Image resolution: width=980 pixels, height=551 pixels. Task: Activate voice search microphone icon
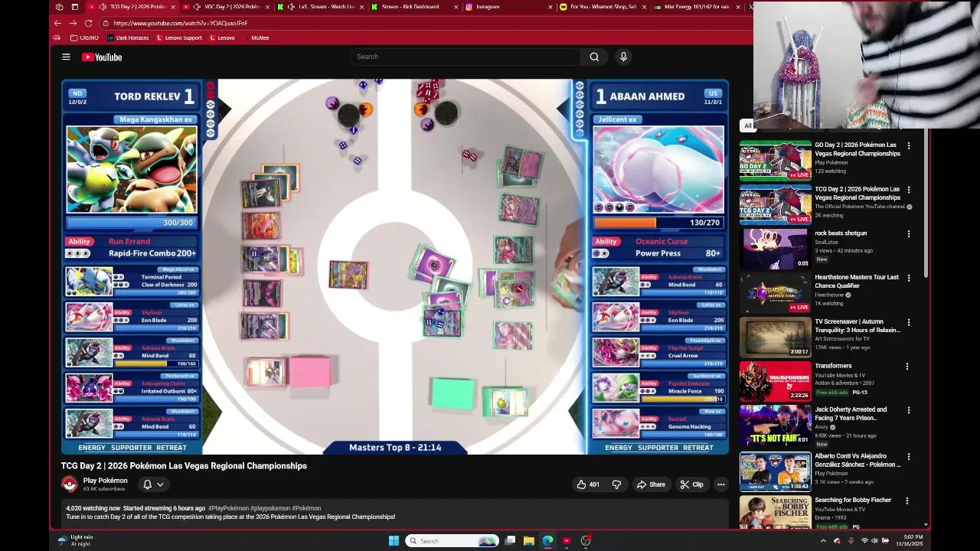click(623, 57)
